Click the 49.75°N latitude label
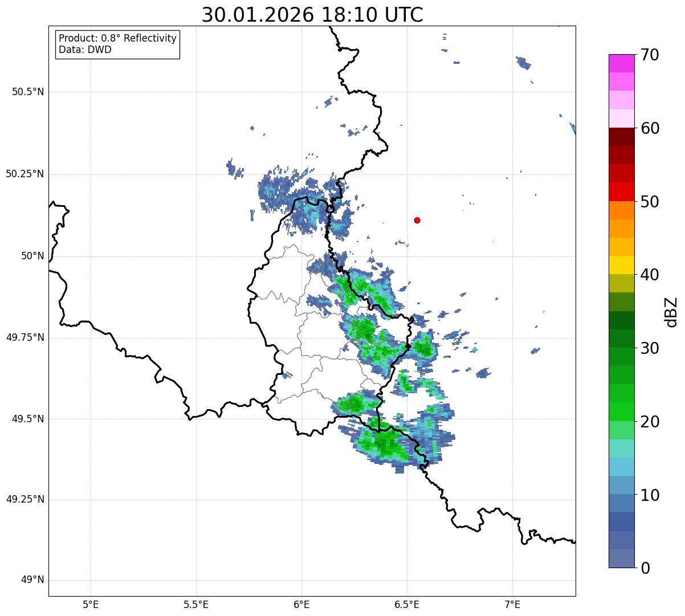 coord(25,337)
